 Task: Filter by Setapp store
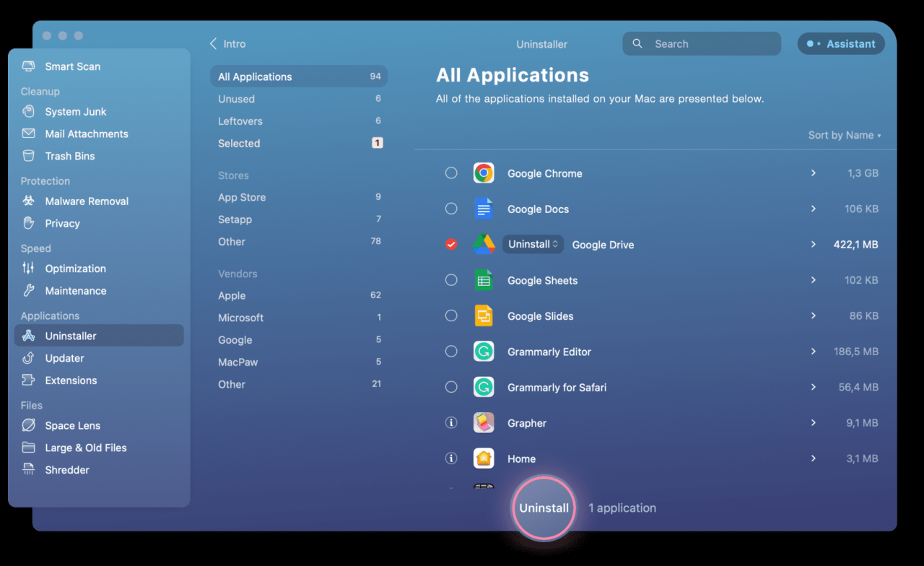point(299,219)
